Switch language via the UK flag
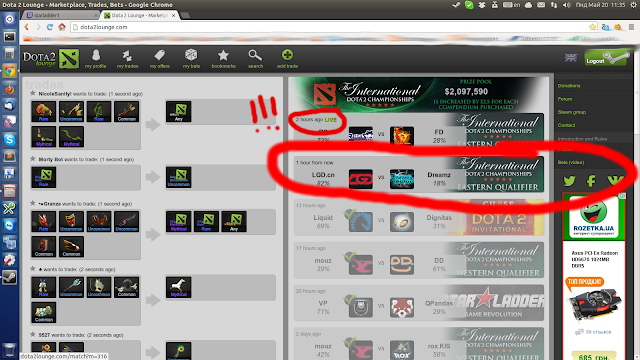Viewport: 640px width, 360px height. pos(571,58)
